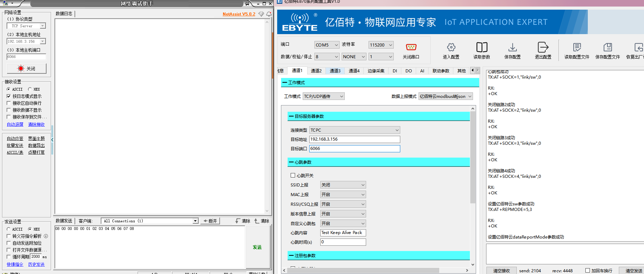Click the 清除接收 link

[x=36, y=124]
